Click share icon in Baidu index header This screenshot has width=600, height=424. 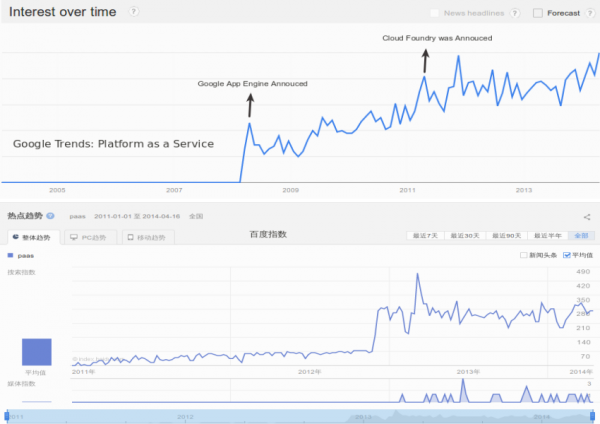587,217
